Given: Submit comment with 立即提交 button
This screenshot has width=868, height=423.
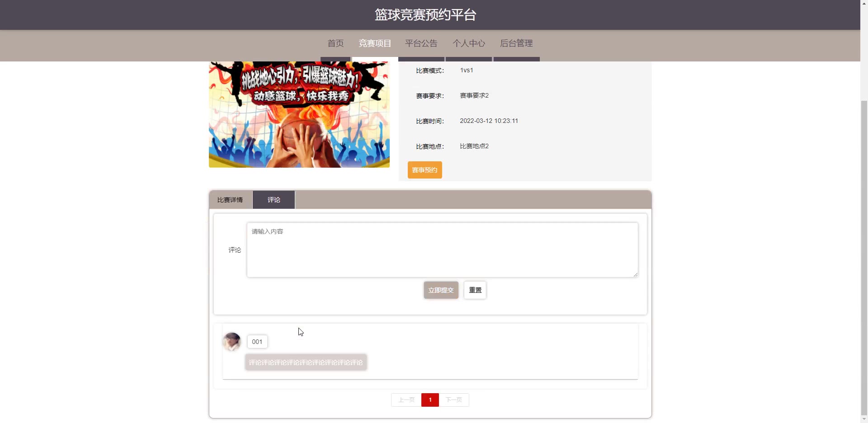Looking at the screenshot, I should [441, 290].
